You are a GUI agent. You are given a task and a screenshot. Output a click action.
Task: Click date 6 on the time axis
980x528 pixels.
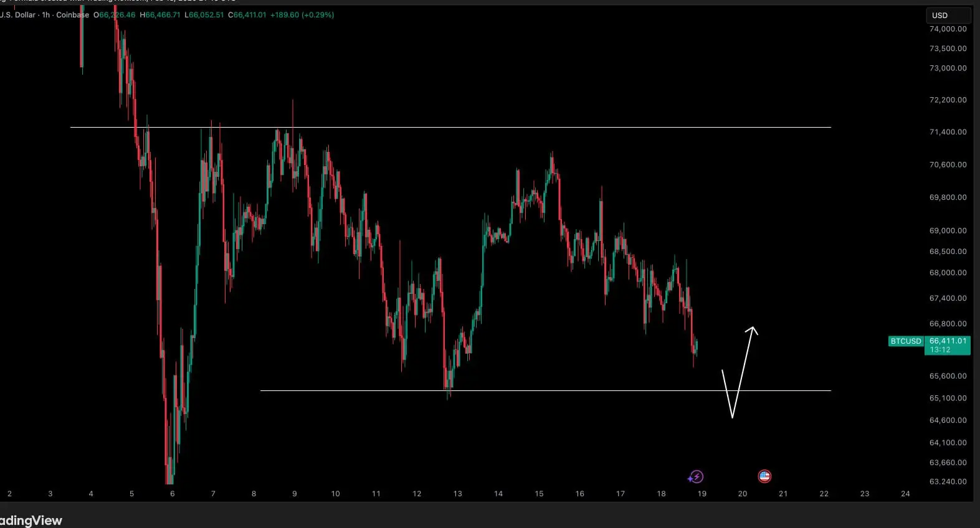point(173,494)
